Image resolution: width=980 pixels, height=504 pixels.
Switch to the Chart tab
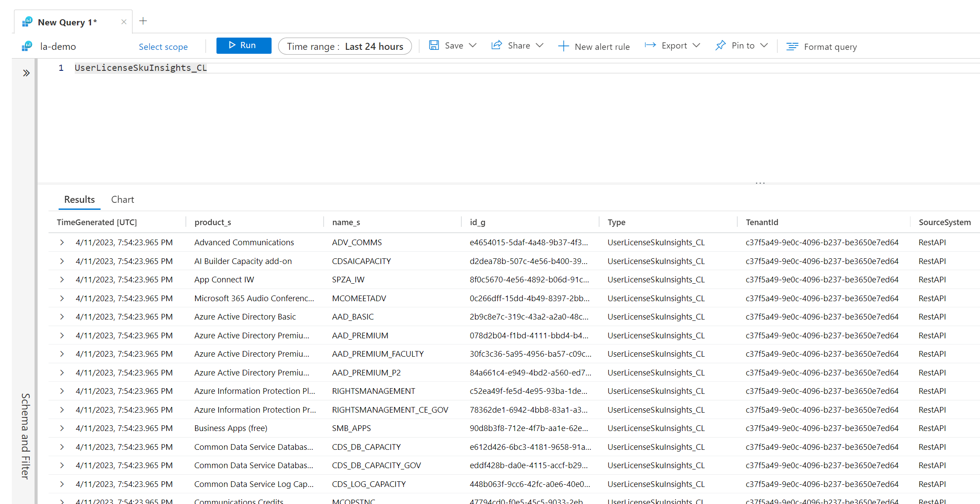click(x=122, y=199)
